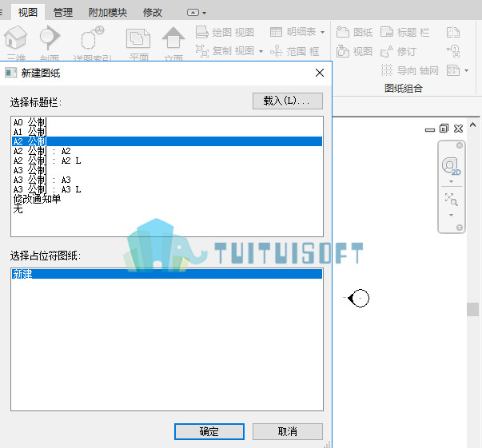Viewport: 482px width, 448px height.
Task: Select the highlighted 'A2 公制' title block
Action: pyautogui.click(x=167, y=141)
